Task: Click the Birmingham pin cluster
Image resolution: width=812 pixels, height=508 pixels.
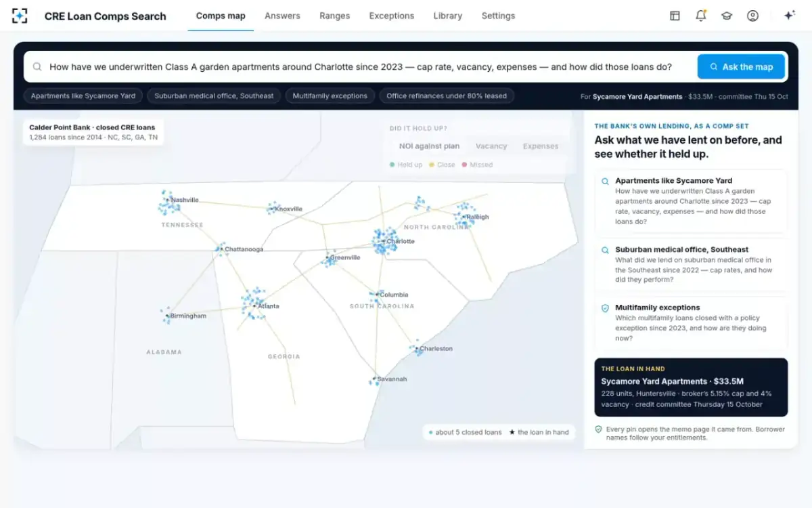Action: point(166,316)
